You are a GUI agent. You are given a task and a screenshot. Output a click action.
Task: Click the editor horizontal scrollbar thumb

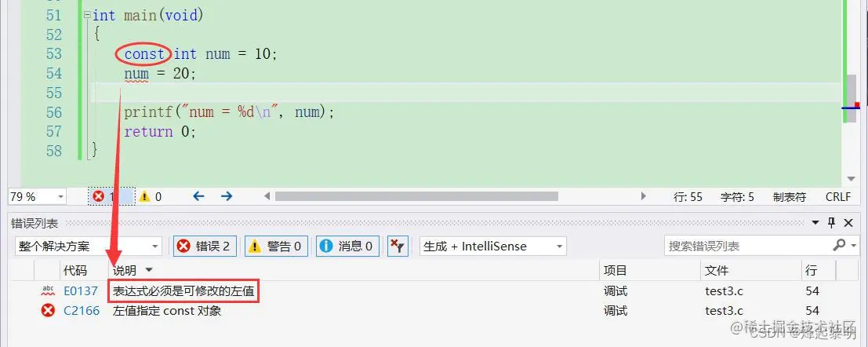pyautogui.click(x=416, y=196)
